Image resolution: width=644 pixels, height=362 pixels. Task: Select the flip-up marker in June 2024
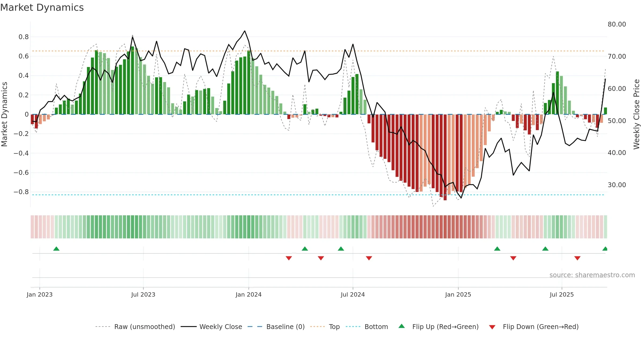coord(341,249)
